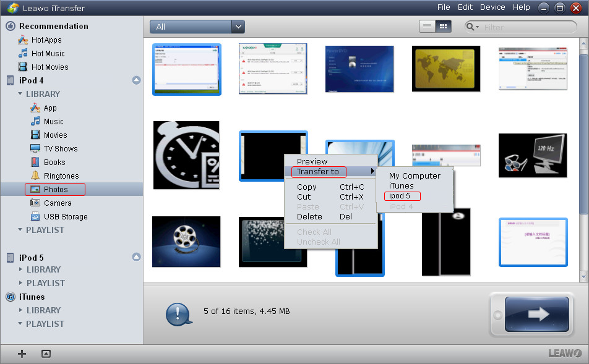Select the iPod 5 device icon
Screen dimensions: 589x364
(11, 258)
